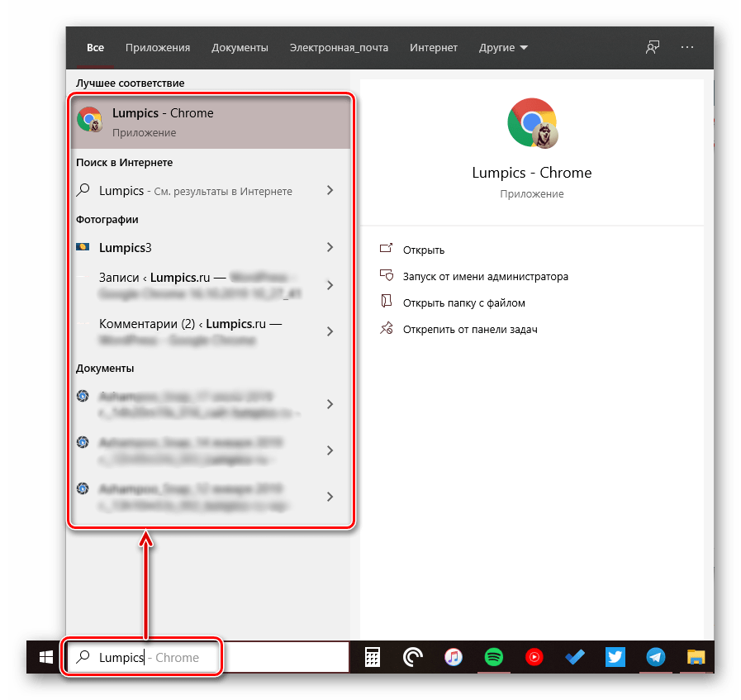
Task: Expand the arrow for the Lumpics web search result
Action: click(330, 191)
